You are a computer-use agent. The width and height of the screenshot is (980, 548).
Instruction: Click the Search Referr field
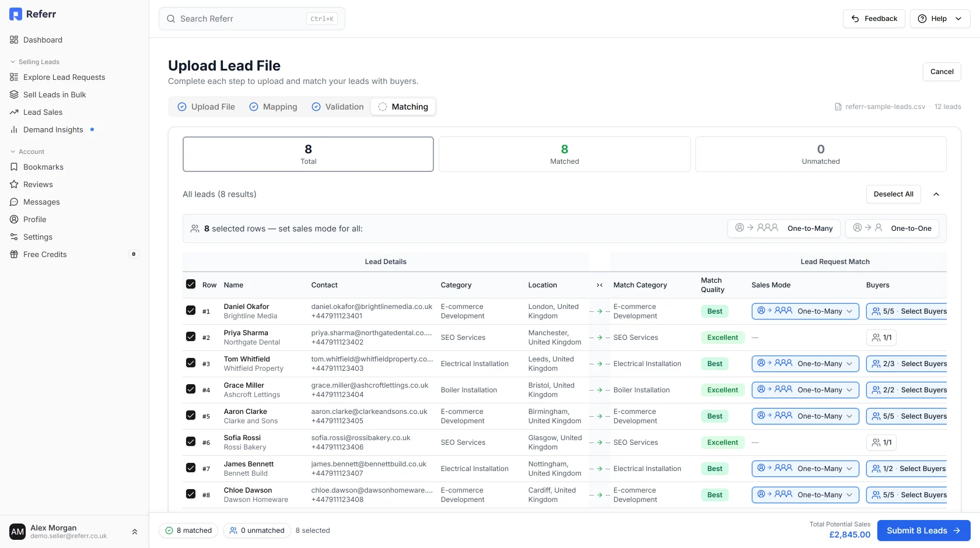coord(252,19)
